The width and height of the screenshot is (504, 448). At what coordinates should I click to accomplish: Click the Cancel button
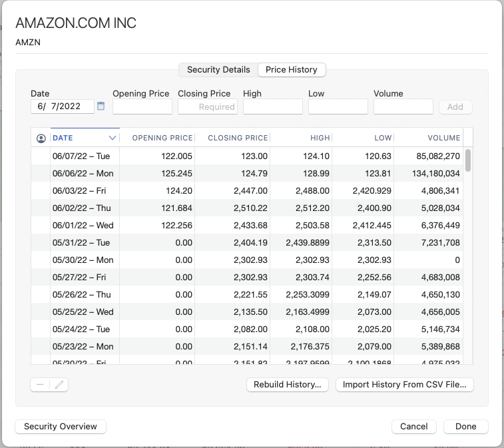click(413, 427)
